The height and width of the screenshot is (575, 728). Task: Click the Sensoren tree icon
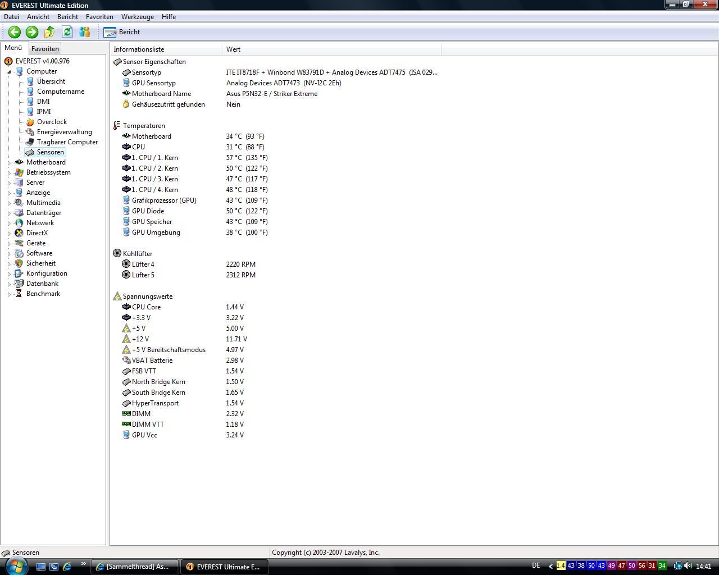click(30, 152)
